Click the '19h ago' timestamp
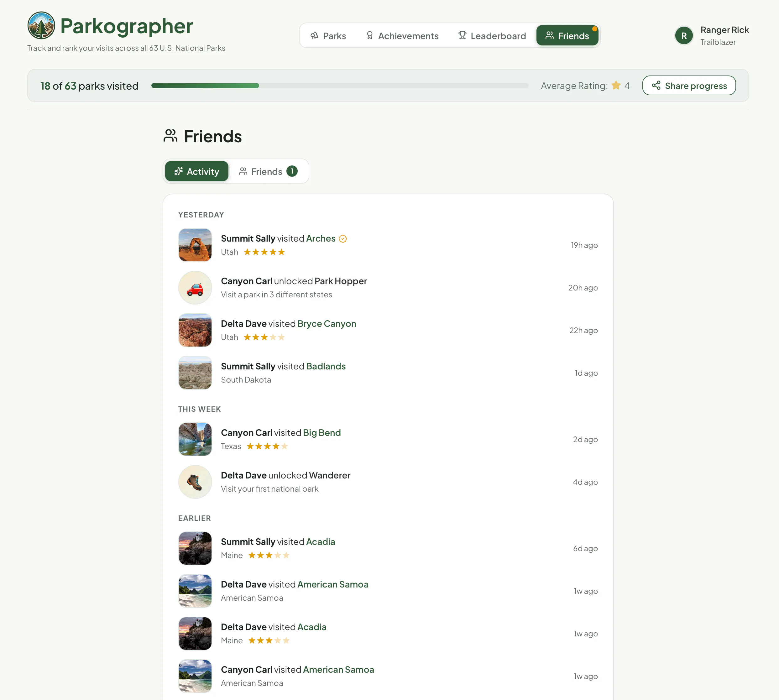The image size is (779, 700). click(x=584, y=245)
